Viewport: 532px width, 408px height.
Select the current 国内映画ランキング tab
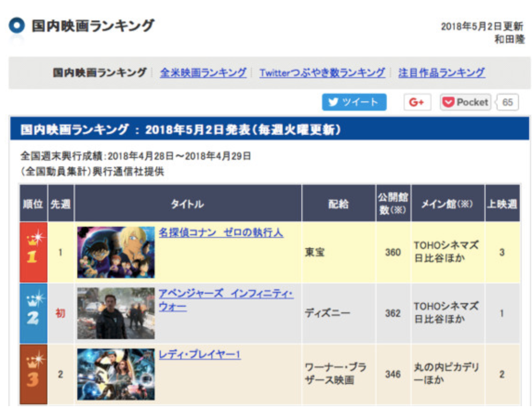[x=99, y=73]
